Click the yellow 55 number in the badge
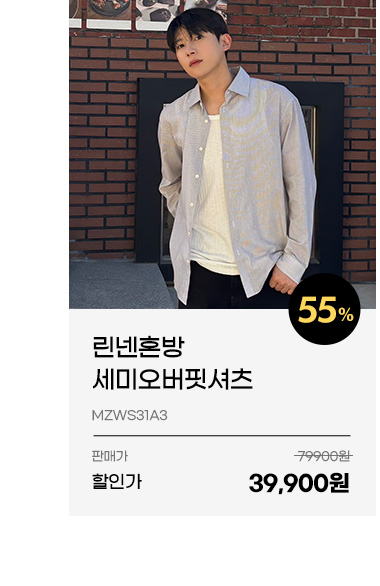Image resolution: width=380 pixels, height=586 pixels. click(318, 310)
